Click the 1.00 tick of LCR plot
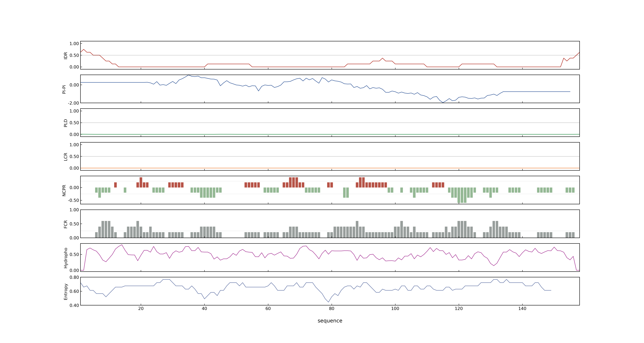This screenshot has height=343, width=644. coord(74,145)
